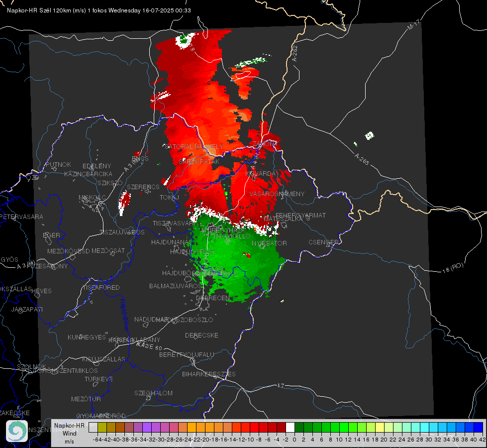Click the MISKOLC city label

pos(92,198)
